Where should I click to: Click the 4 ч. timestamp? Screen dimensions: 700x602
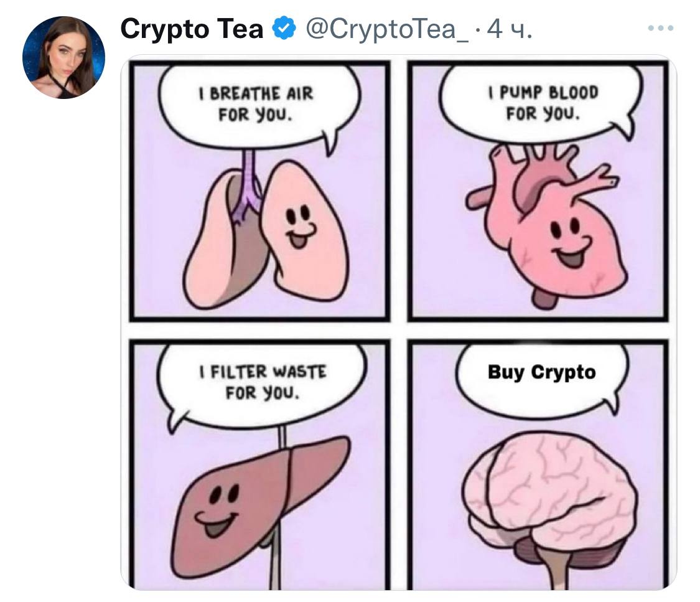510,29
